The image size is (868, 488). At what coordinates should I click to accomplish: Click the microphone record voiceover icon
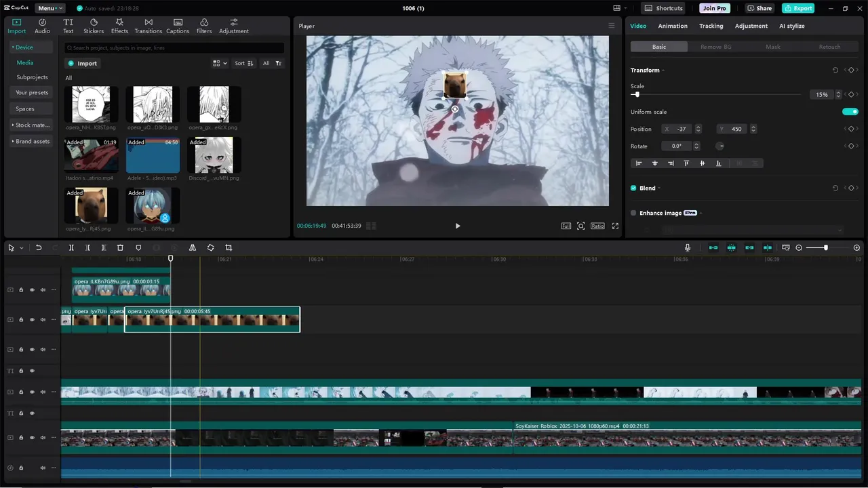(x=687, y=247)
